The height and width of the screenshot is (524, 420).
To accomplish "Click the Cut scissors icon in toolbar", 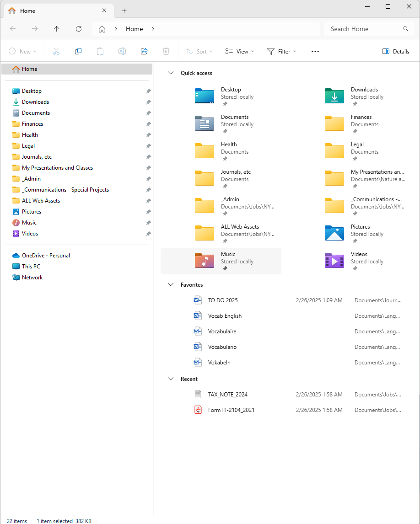I will [56, 51].
